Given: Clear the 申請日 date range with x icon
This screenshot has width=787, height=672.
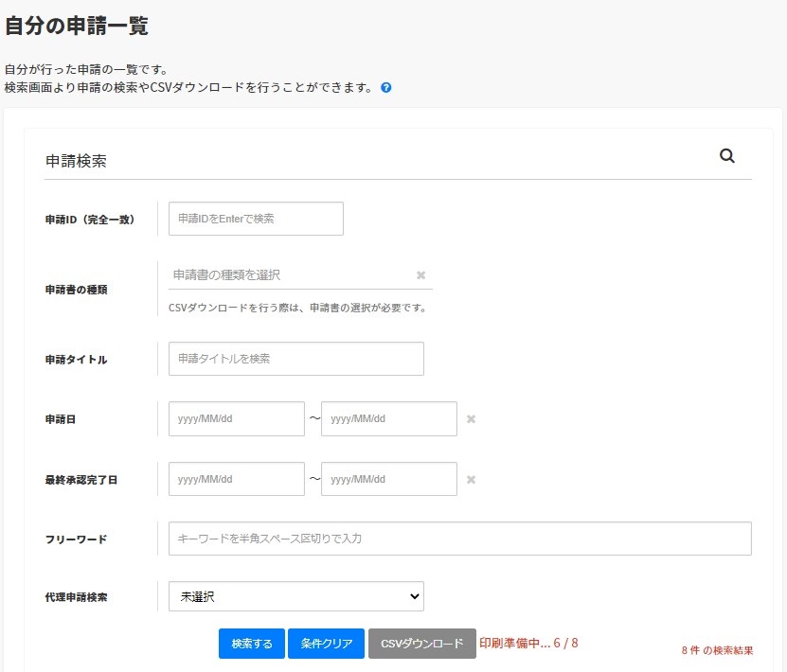Looking at the screenshot, I should click(471, 419).
